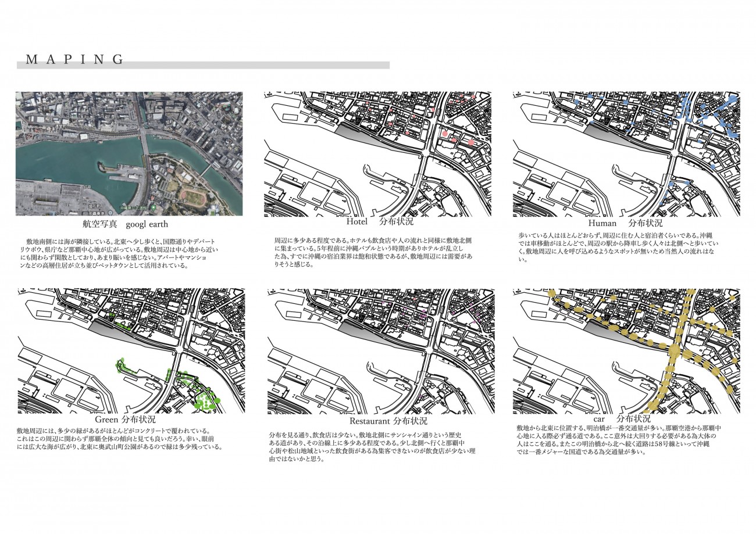Click the MAPING page heading
Viewport: 756px width, 534px height.
tap(75, 59)
